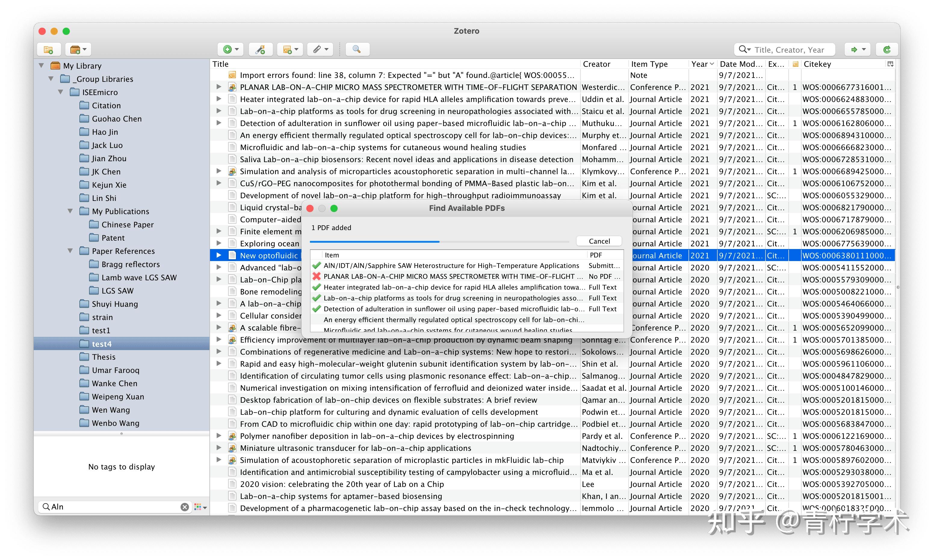Select 'Saliva Lab-on-a-chip biosensors' item row
The height and width of the screenshot is (560, 934).
pyautogui.click(x=552, y=159)
